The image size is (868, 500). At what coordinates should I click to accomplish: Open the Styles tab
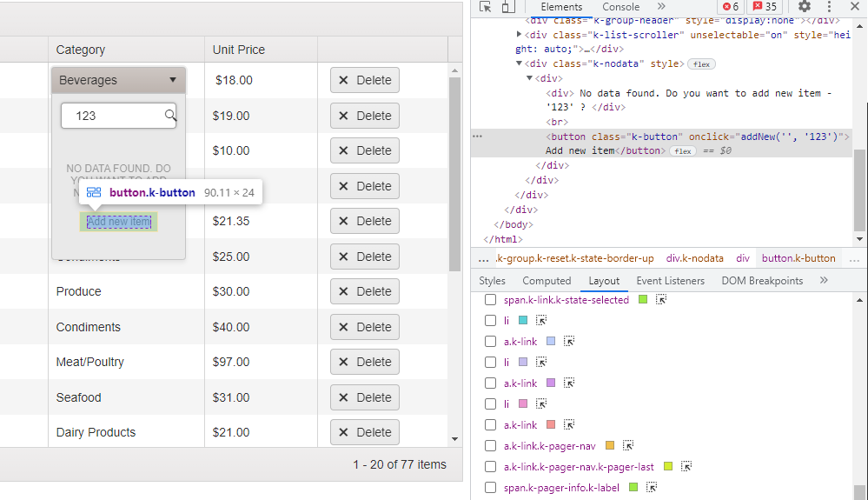pos(492,281)
